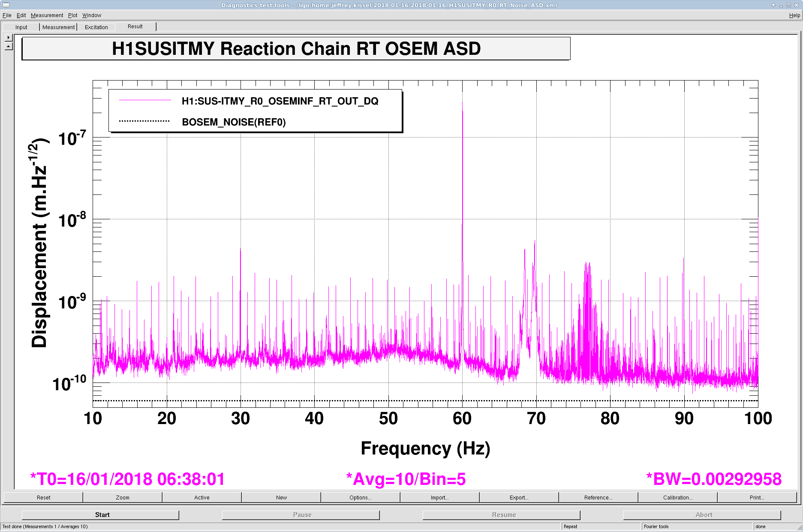Open the Help menu
This screenshot has width=803, height=532.
tap(794, 15)
